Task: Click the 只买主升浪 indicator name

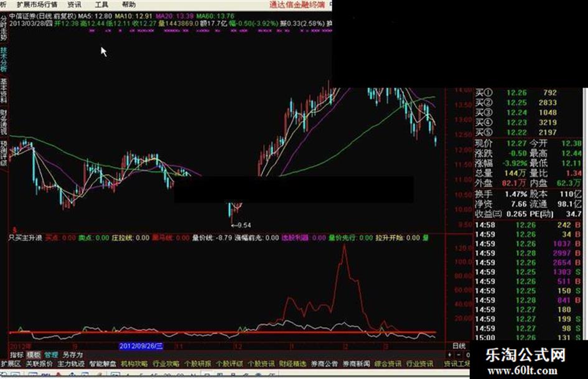Action: click(25, 238)
